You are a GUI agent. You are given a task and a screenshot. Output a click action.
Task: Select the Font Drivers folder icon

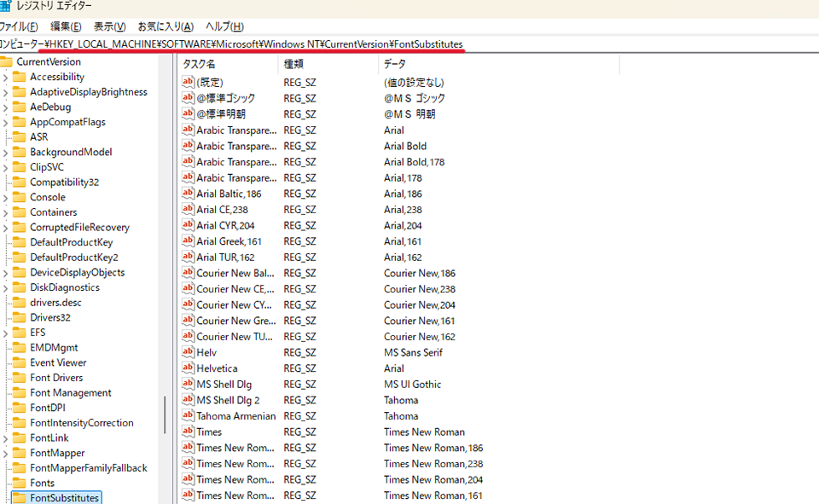click(20, 378)
